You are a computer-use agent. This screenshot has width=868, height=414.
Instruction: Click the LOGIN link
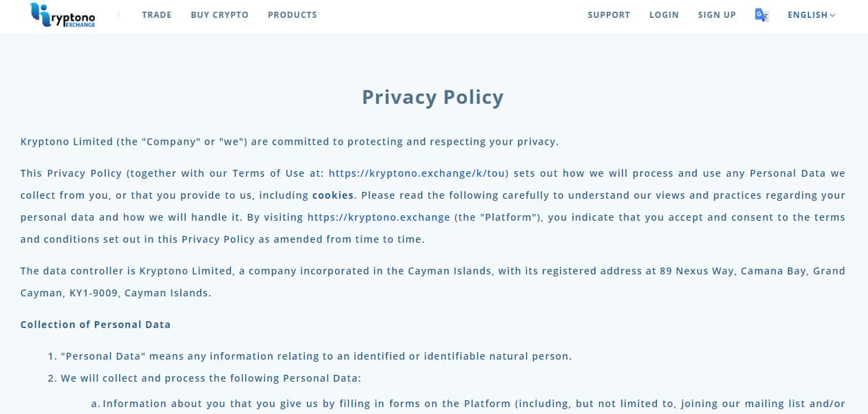coord(664,15)
